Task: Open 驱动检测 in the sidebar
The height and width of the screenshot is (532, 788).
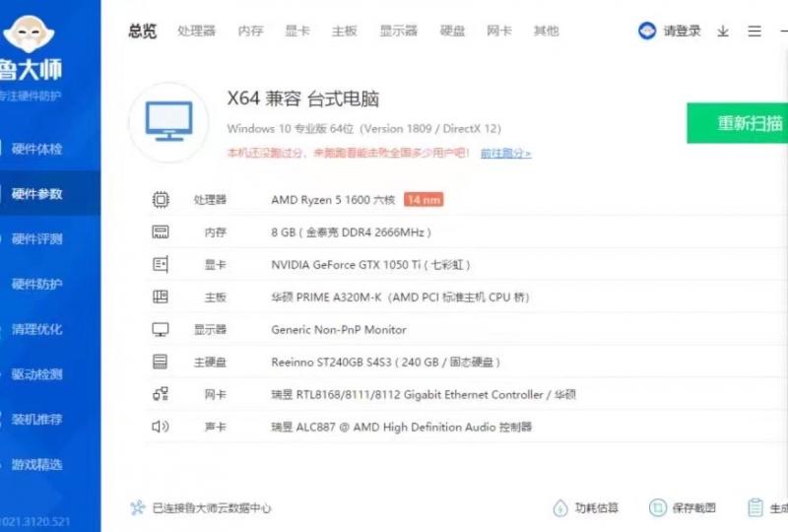Action: [x=37, y=374]
